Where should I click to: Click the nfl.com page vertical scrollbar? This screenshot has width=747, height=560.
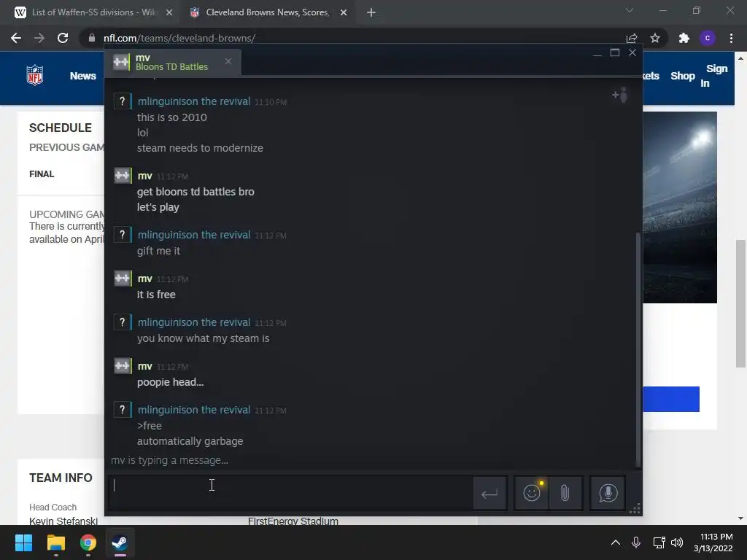click(x=740, y=305)
